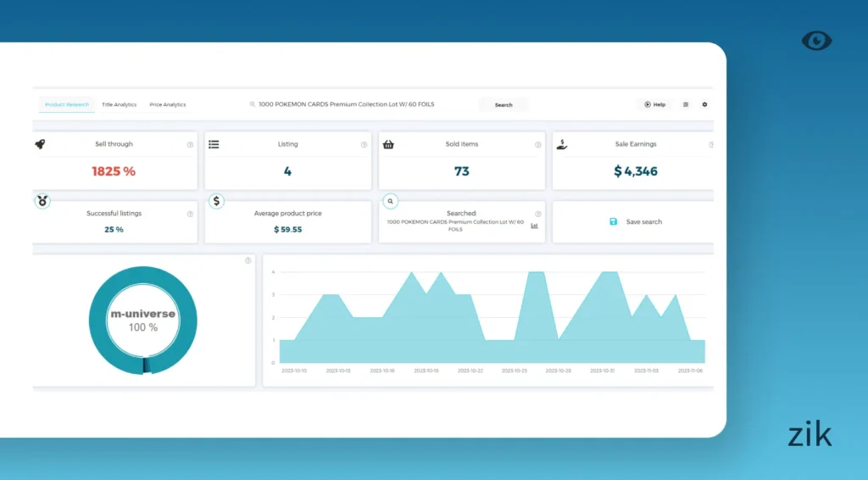This screenshot has width=868, height=480.
Task: Click the Help button
Action: 654,104
